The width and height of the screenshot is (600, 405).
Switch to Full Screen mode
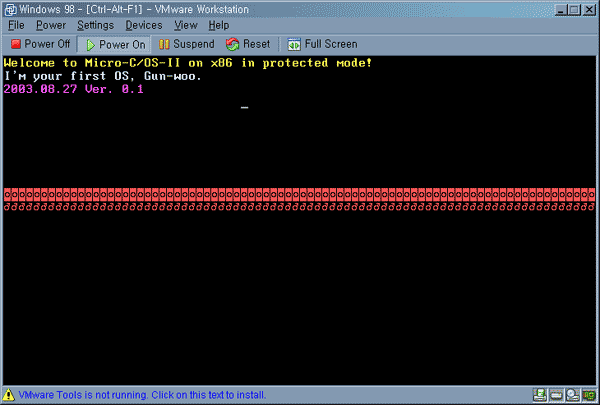tap(322, 44)
